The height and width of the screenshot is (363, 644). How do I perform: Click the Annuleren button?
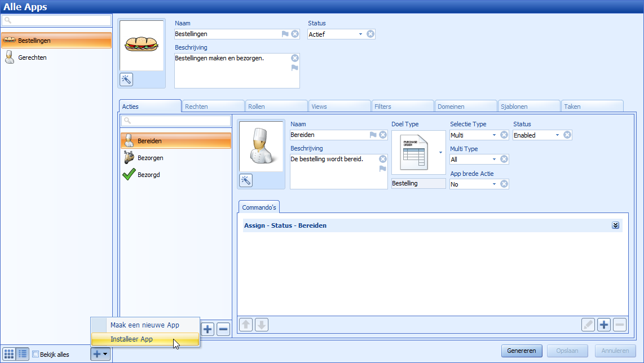click(x=615, y=351)
